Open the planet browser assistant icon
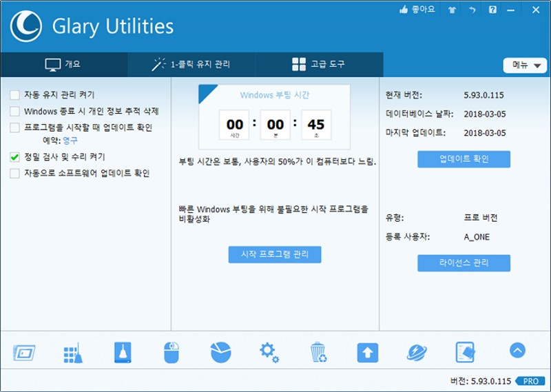551x392 pixels. (417, 353)
